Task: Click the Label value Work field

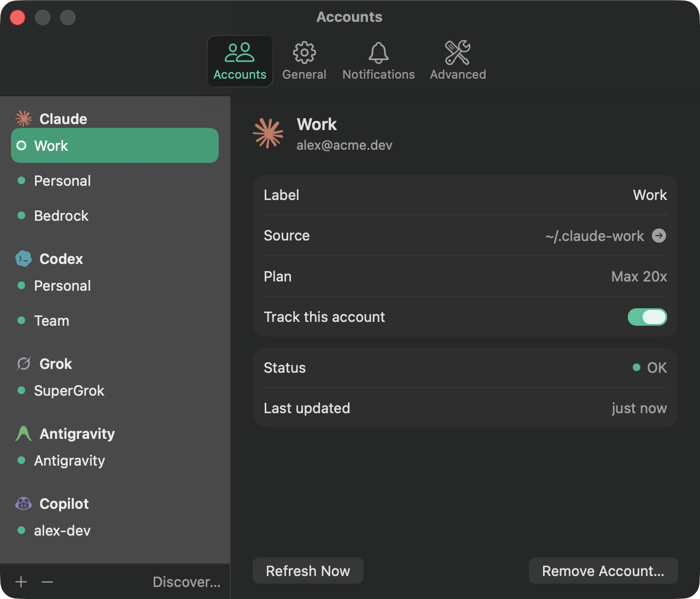Action: [650, 195]
